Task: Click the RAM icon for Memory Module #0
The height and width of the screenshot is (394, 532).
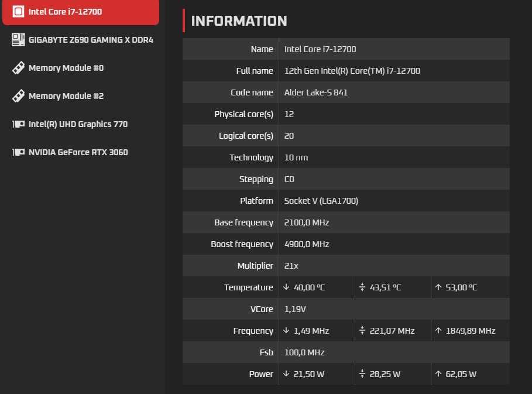Action: coord(18,68)
